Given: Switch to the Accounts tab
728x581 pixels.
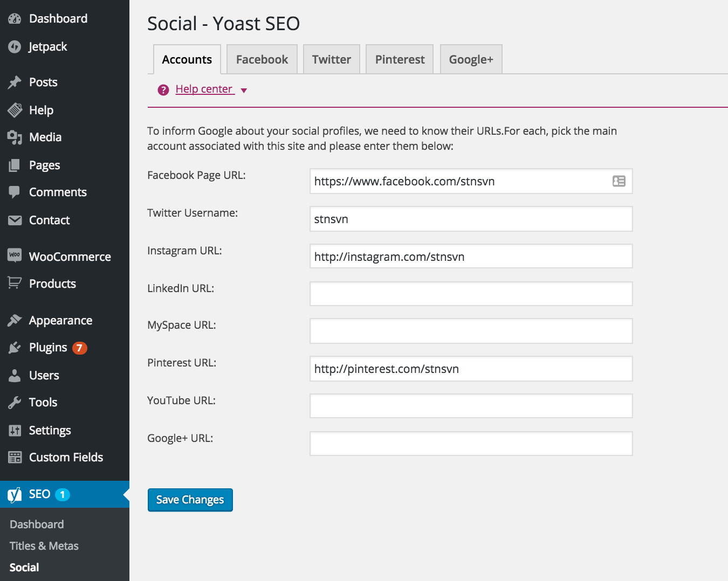Looking at the screenshot, I should click(187, 59).
